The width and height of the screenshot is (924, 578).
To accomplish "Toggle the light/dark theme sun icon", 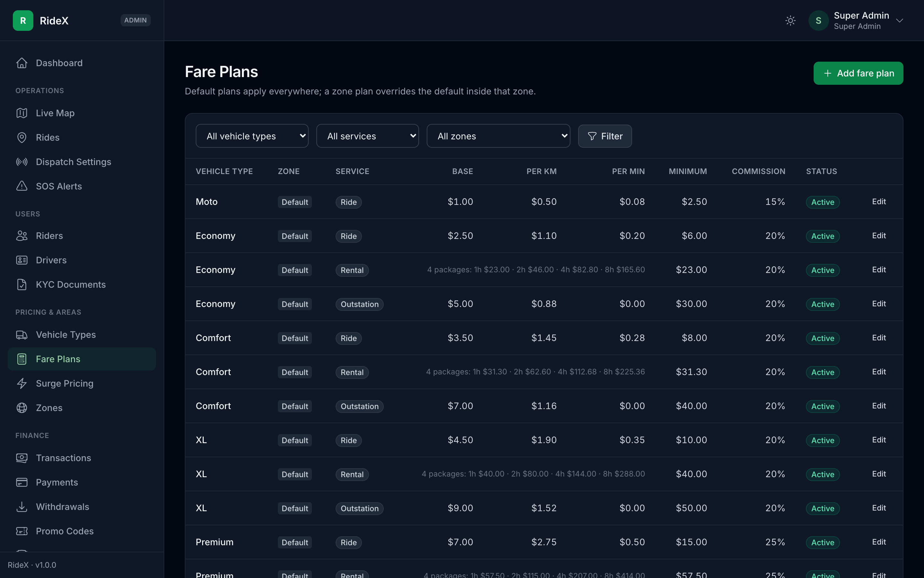I will [790, 20].
